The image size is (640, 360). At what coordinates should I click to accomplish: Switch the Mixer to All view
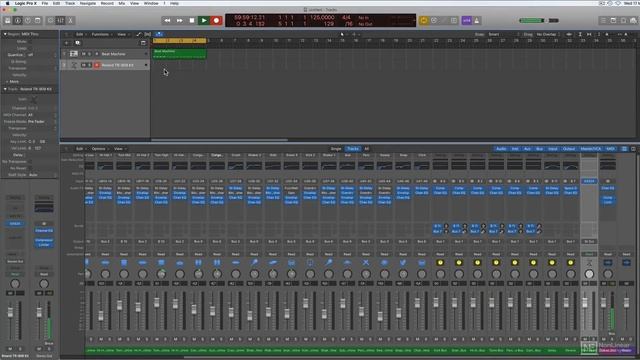pos(367,149)
